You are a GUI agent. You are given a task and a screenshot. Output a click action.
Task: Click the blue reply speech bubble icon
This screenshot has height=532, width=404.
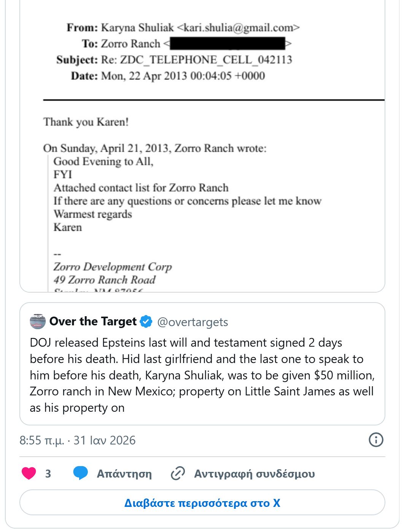[80, 473]
